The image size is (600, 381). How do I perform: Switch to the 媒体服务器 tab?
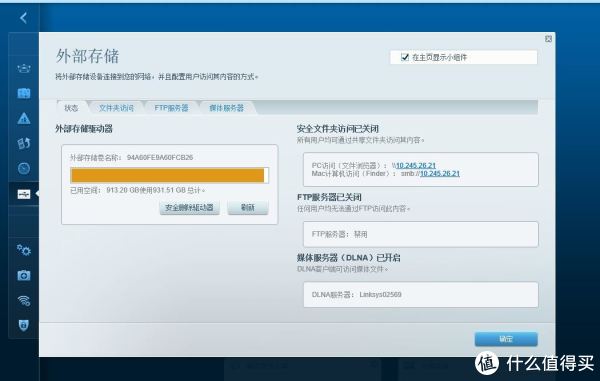coord(227,108)
